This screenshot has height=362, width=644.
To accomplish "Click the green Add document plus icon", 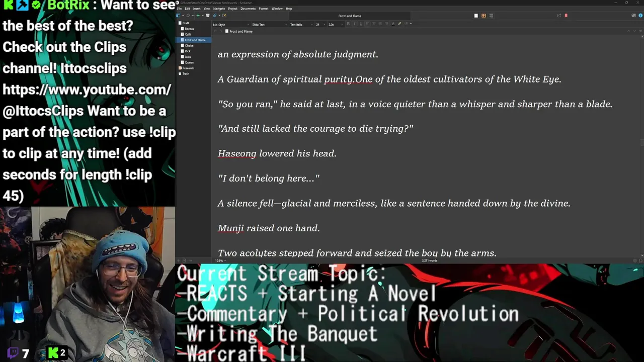I will pyautogui.click(x=198, y=15).
